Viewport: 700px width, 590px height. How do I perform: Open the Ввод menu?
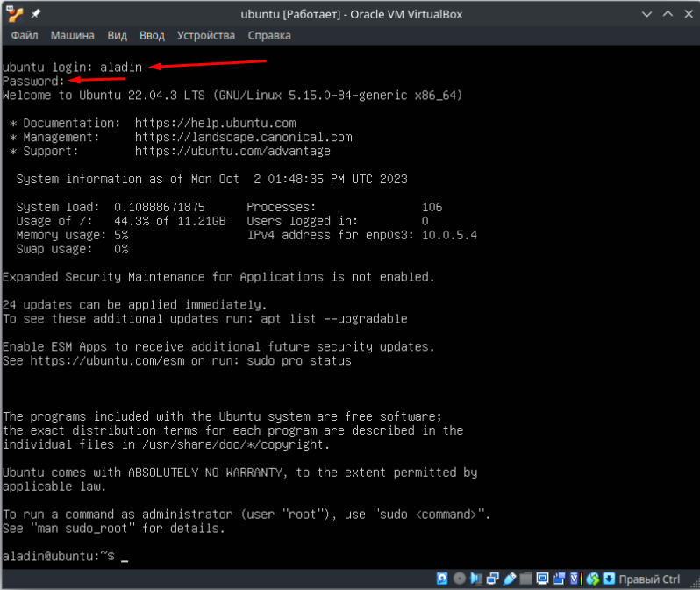click(x=153, y=35)
